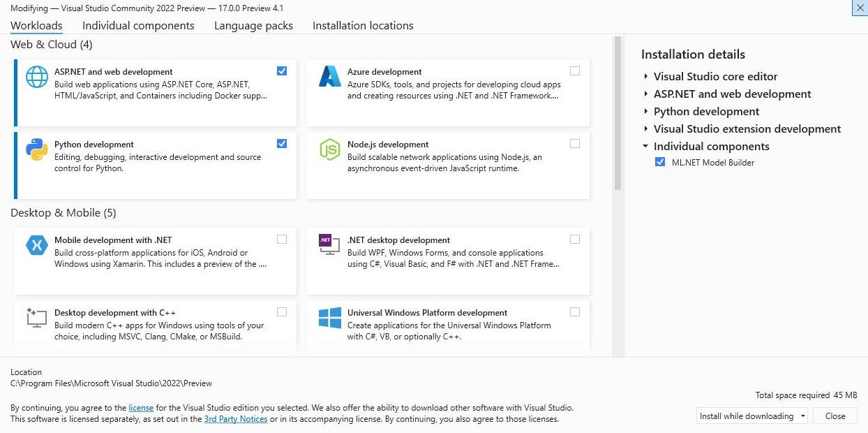Open the 3rd Party Notices link
Image resolution: width=868 pixels, height=433 pixels.
click(x=236, y=419)
